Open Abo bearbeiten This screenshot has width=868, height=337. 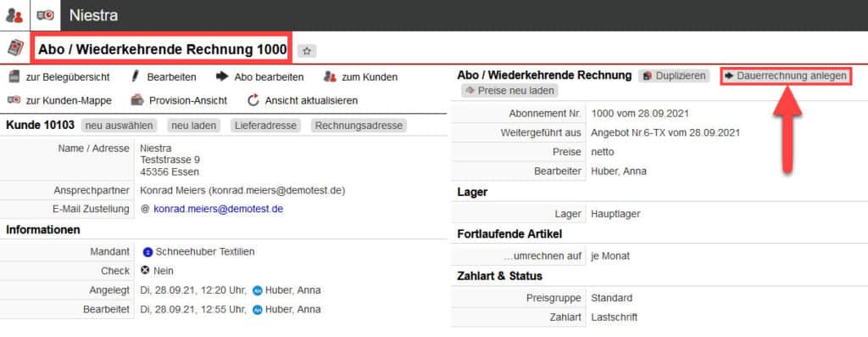[x=259, y=77]
